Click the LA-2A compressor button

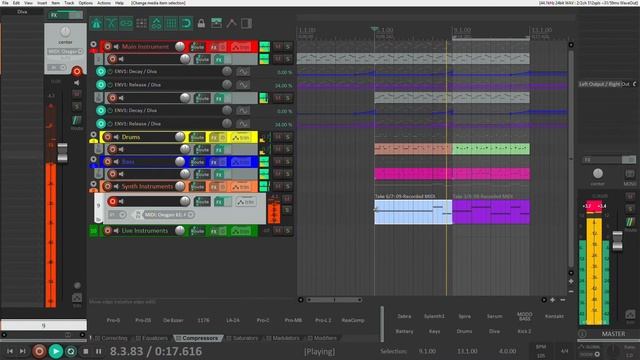pyautogui.click(x=233, y=320)
